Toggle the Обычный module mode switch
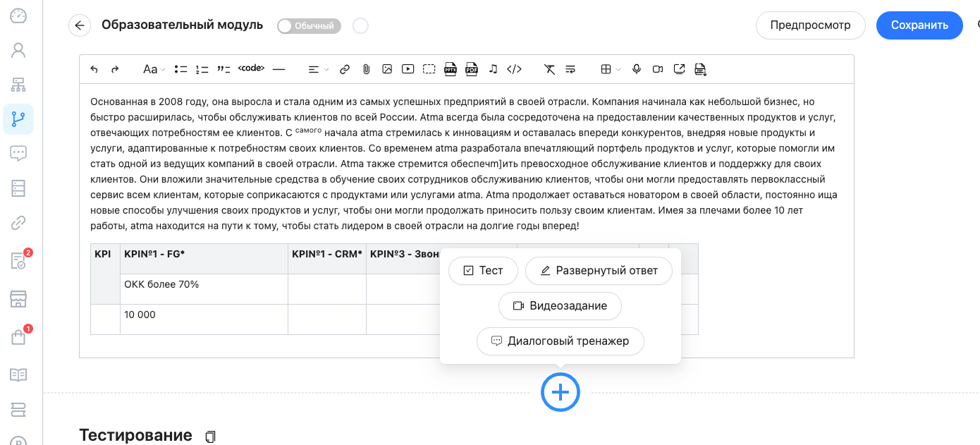 (310, 26)
